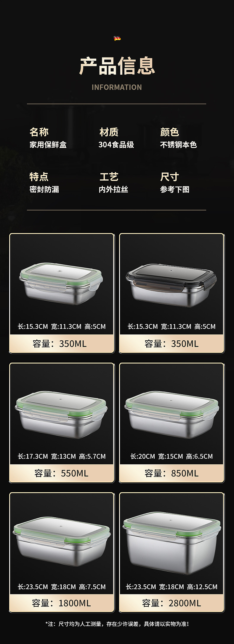This screenshot has width=234, height=644.
Task: Click the 容量：1800ML gold banner
Action: [62, 603]
